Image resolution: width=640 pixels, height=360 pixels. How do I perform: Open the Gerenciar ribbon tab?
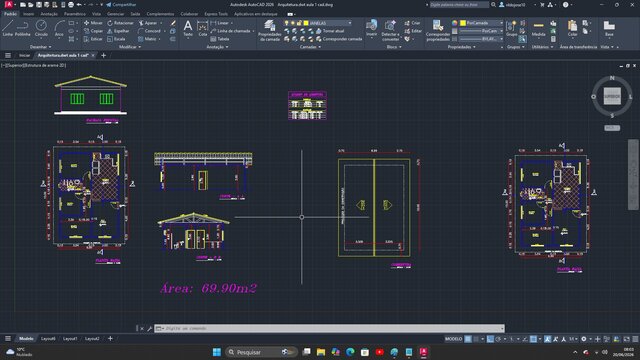click(116, 14)
